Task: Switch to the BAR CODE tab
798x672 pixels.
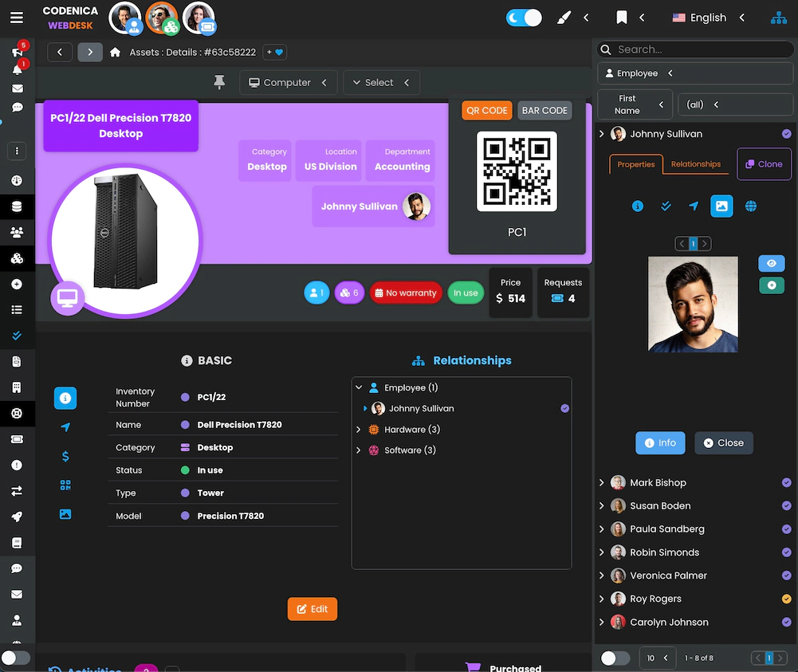Action: [x=544, y=110]
